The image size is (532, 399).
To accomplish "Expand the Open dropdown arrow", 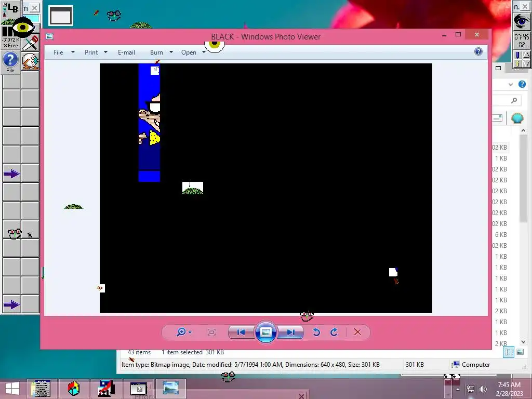I will click(x=204, y=52).
